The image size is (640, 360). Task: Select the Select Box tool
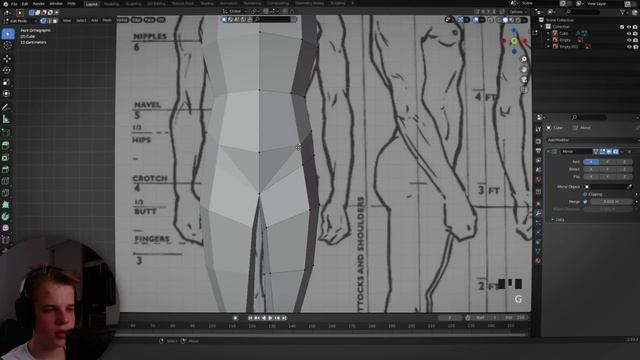pyautogui.click(x=7, y=34)
